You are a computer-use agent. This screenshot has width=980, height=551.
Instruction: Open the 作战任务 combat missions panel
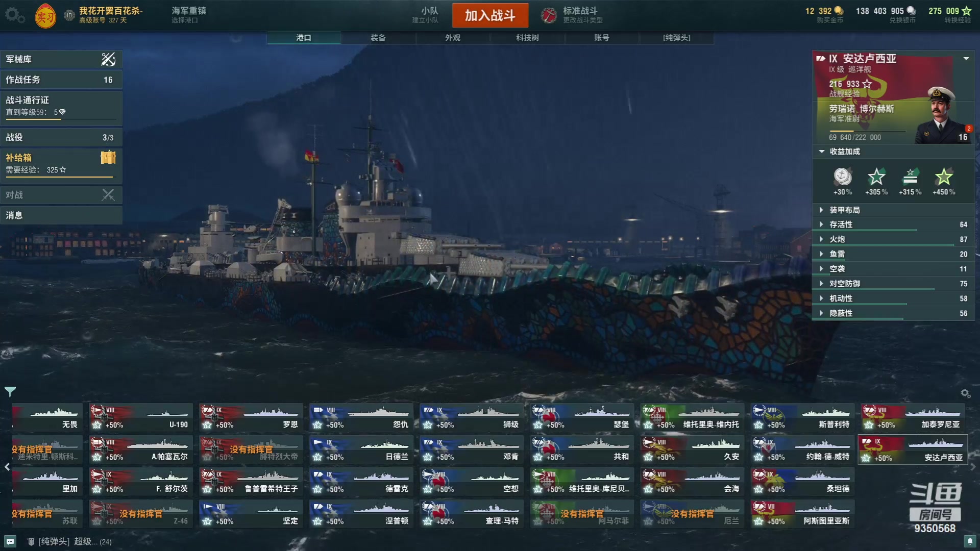[61, 80]
